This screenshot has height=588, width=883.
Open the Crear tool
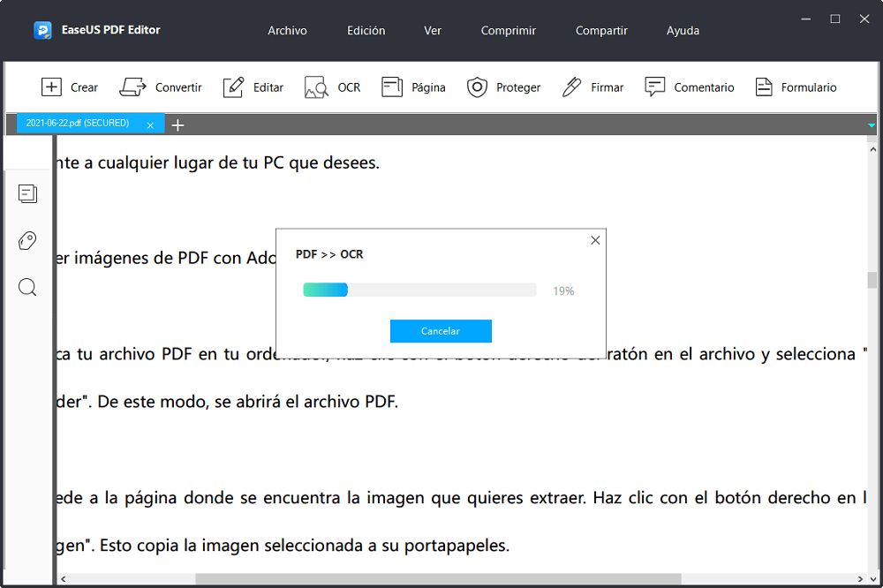pos(70,87)
